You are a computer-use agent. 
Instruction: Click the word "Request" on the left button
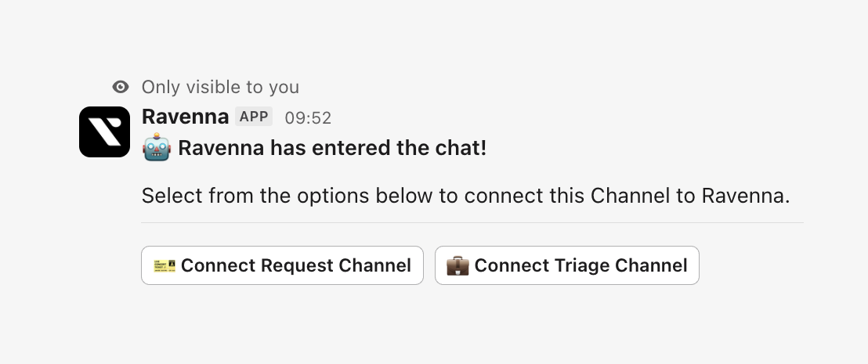coord(296,266)
